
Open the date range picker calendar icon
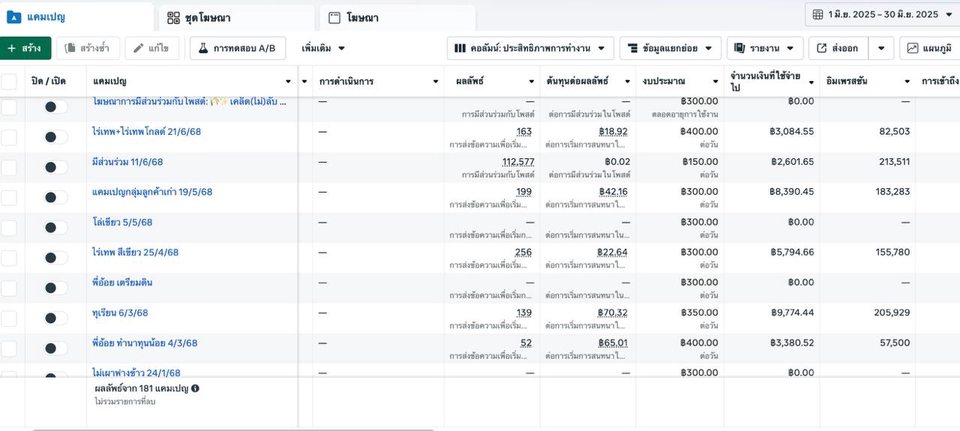(817, 15)
